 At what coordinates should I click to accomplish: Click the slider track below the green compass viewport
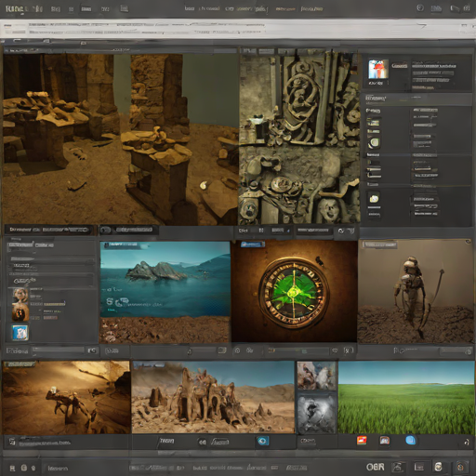[297, 350]
